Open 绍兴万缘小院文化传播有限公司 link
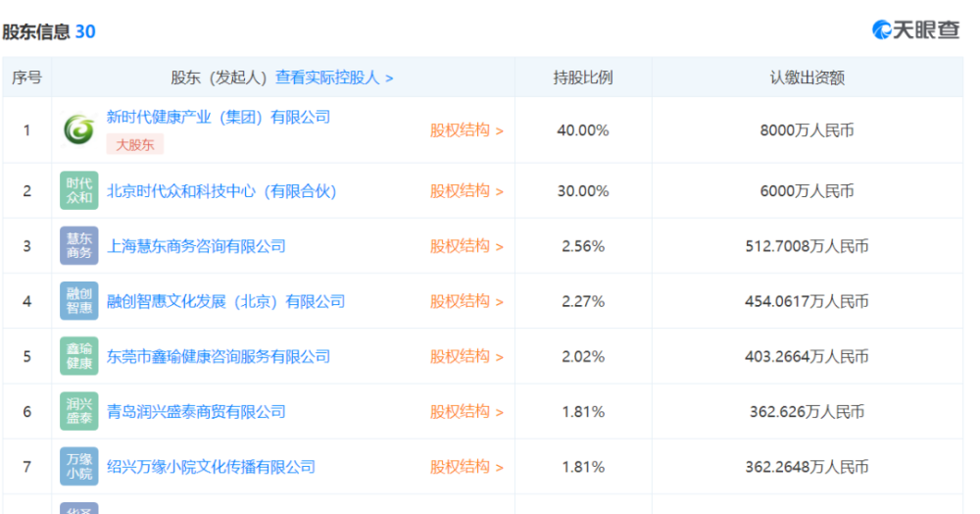The width and height of the screenshot is (980, 514). 211,467
